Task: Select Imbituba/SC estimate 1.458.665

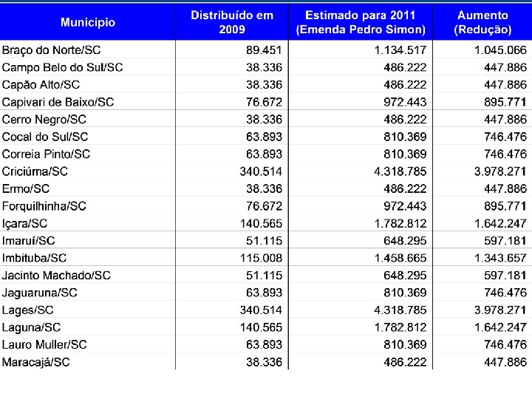Action: point(400,258)
